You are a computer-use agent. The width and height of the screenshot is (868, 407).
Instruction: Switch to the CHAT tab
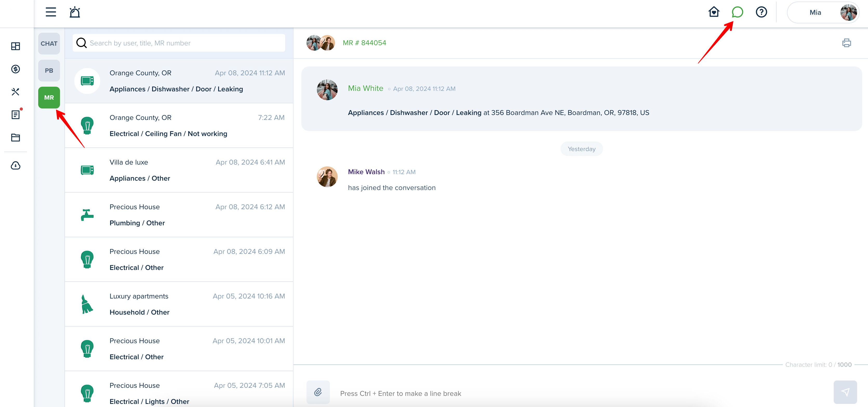(x=49, y=43)
